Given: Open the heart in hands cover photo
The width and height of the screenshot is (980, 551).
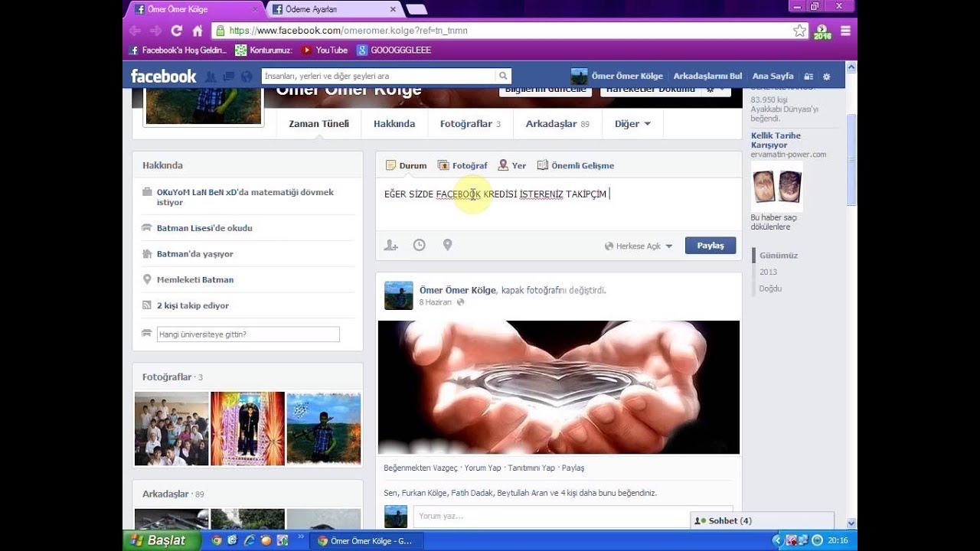Looking at the screenshot, I should 559,387.
